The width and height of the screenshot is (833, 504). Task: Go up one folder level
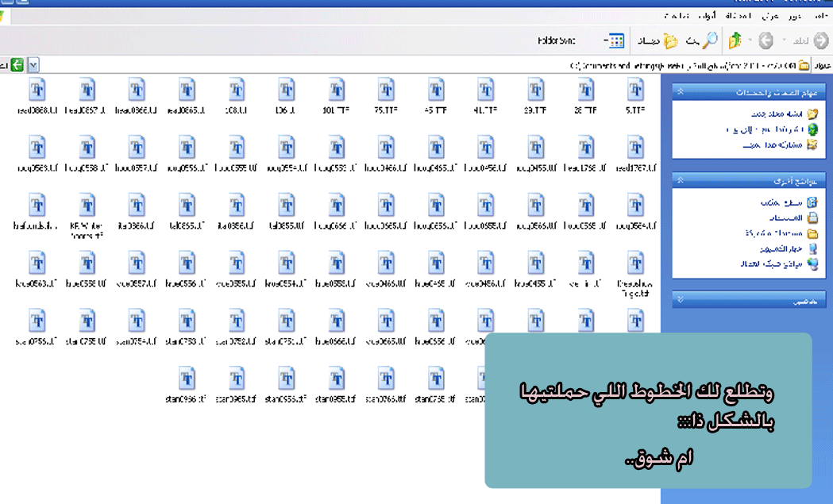coord(735,40)
